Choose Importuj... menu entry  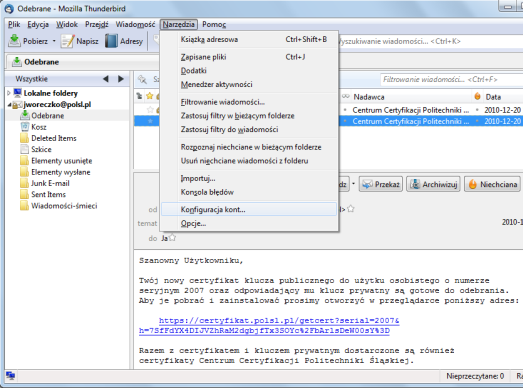tap(249, 178)
